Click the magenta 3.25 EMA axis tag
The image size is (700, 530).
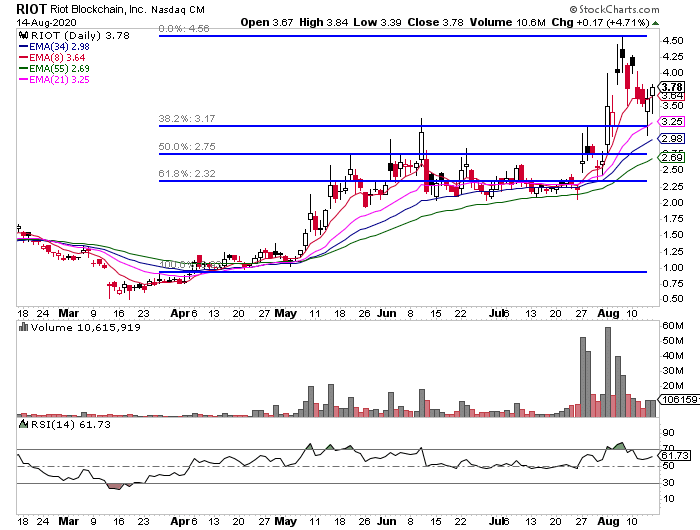click(x=671, y=121)
